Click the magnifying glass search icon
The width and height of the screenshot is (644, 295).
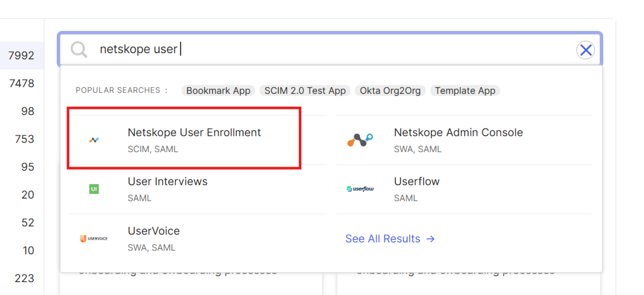point(79,49)
